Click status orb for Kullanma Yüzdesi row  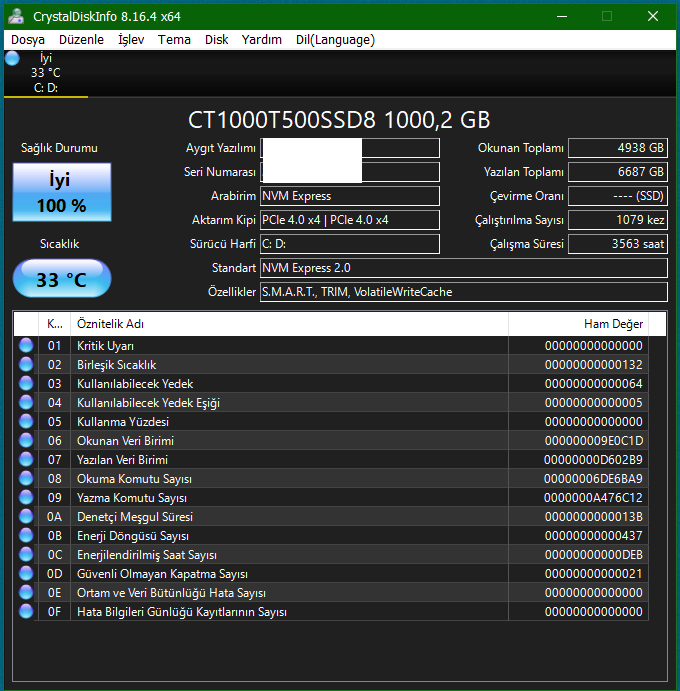click(x=26, y=422)
